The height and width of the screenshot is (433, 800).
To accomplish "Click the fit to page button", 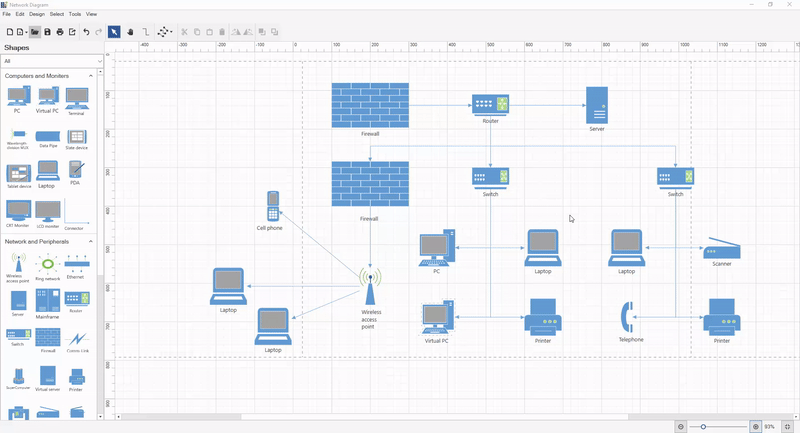I will 788,426.
